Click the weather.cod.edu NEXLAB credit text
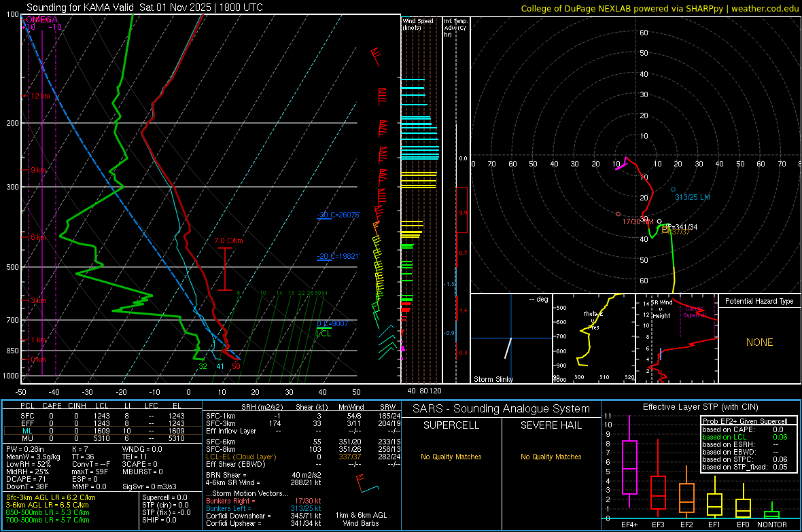 659,8
